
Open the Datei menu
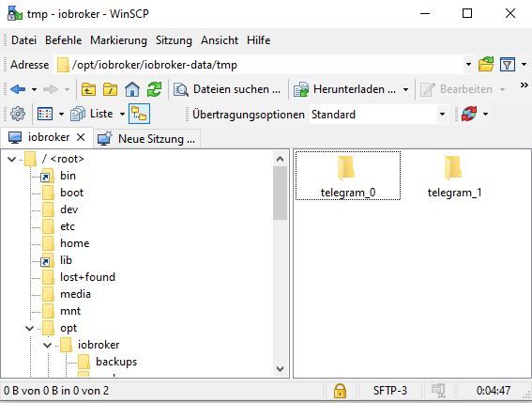(x=23, y=40)
